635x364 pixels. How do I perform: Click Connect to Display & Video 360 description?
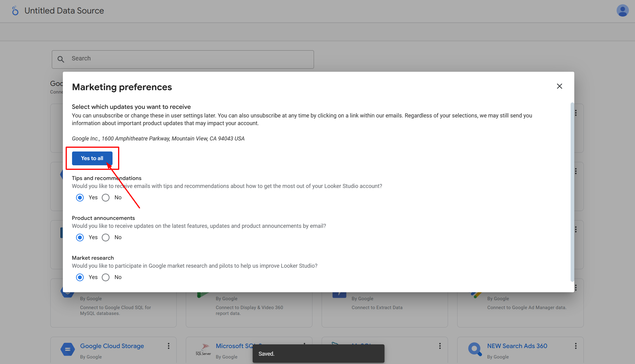[249, 310]
